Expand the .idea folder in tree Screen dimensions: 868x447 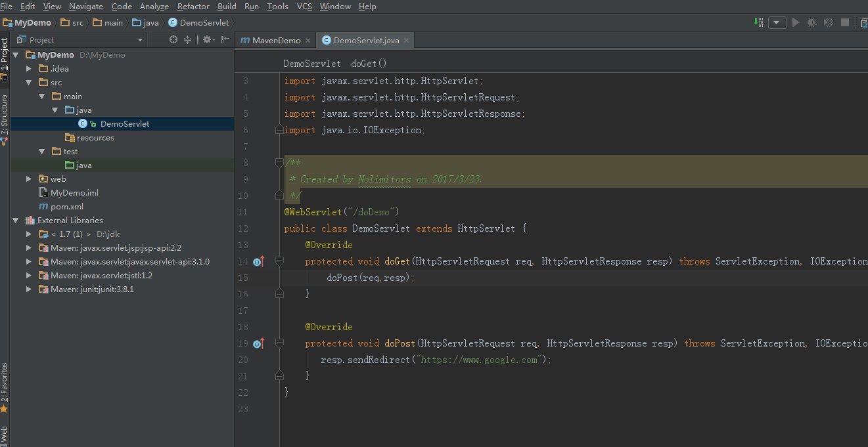tap(29, 68)
